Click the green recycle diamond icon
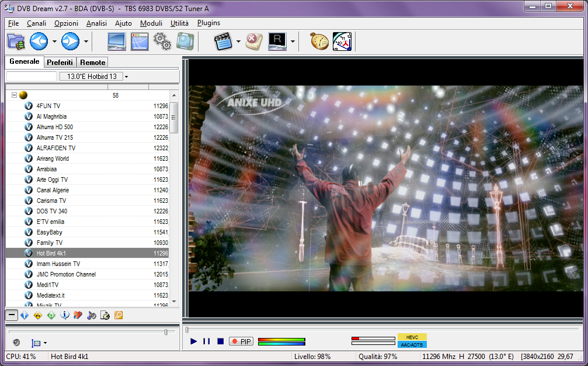 [51, 315]
